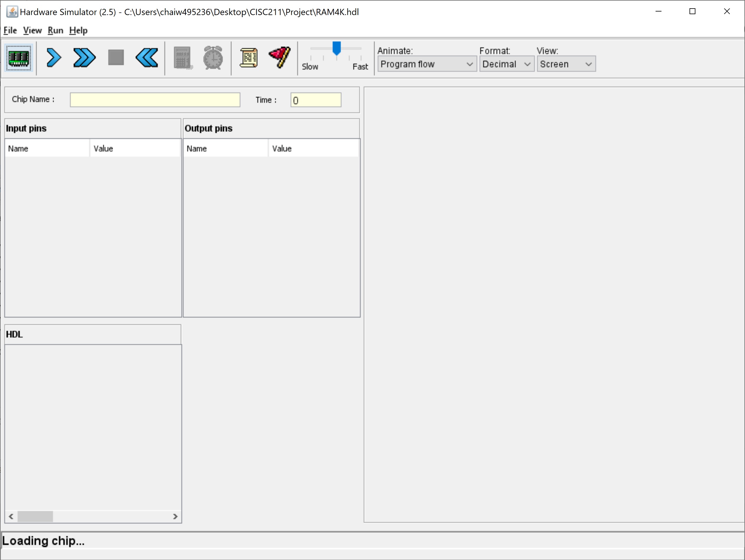Run simulation with the double-arrow icon
Viewport: 745px width, 560px height.
click(x=84, y=58)
